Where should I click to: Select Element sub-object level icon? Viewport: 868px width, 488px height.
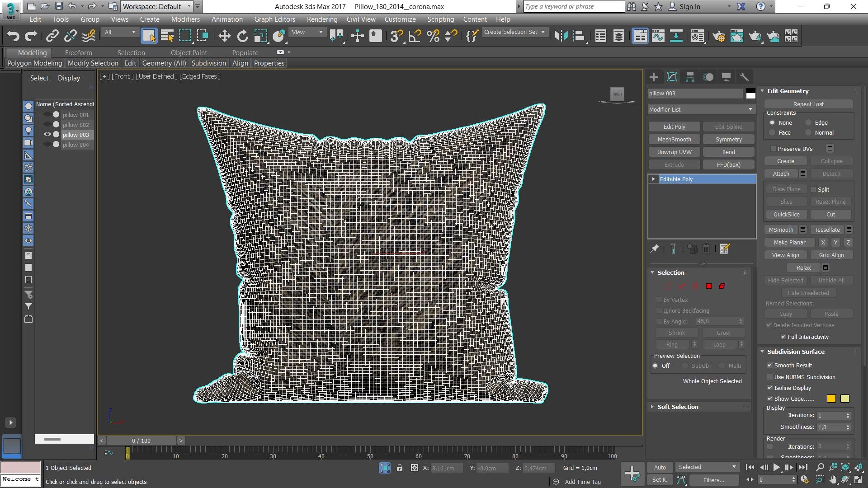pos(722,286)
